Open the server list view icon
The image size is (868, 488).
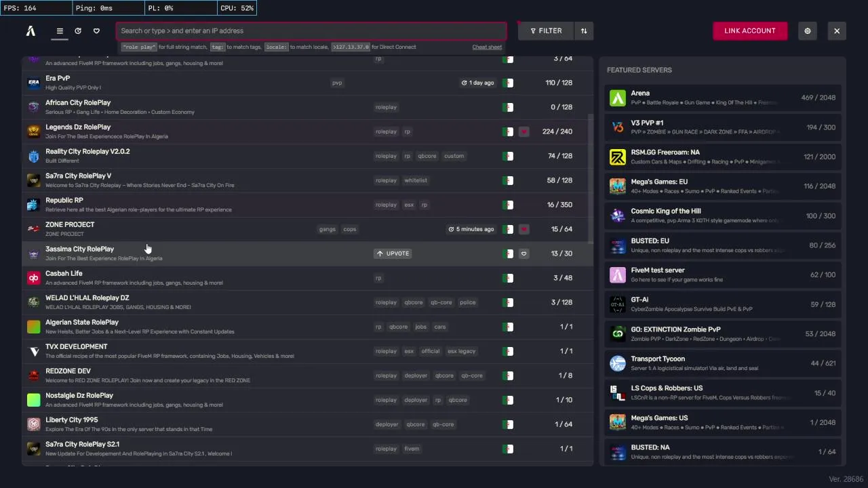pos(60,30)
